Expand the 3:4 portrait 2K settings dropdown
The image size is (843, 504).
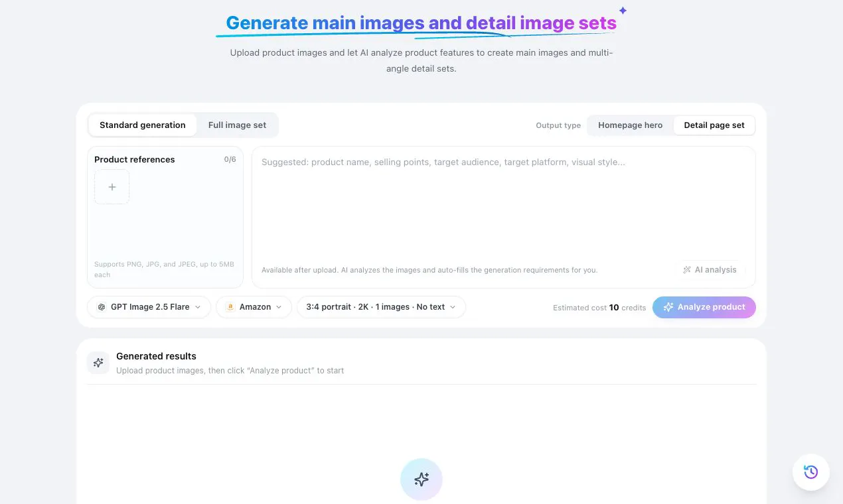coord(381,307)
